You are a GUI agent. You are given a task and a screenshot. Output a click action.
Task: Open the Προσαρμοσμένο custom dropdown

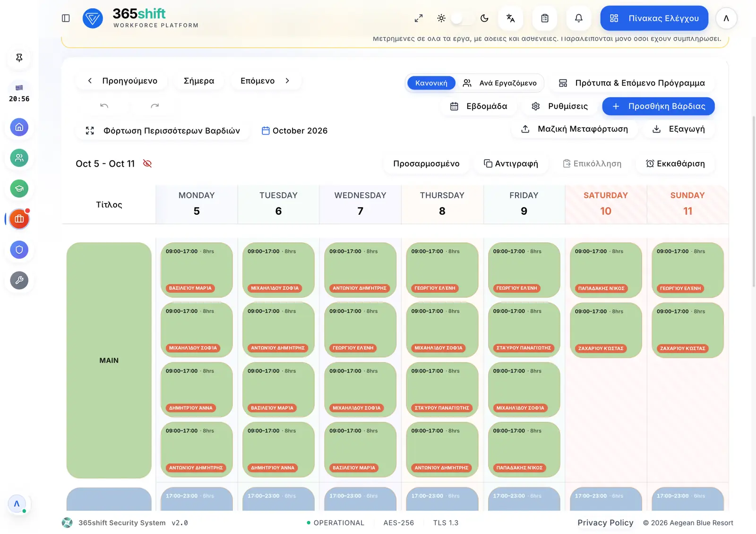click(426, 164)
